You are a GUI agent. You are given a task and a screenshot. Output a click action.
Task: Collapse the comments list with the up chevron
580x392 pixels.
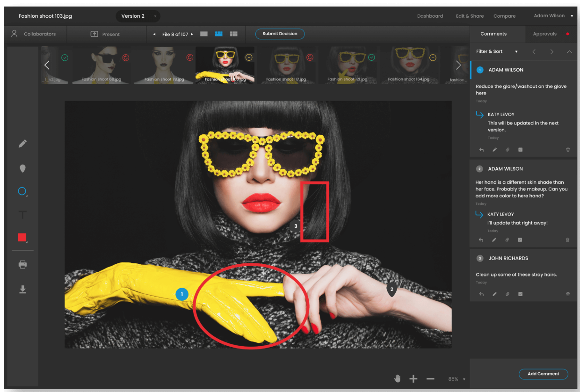pos(569,51)
